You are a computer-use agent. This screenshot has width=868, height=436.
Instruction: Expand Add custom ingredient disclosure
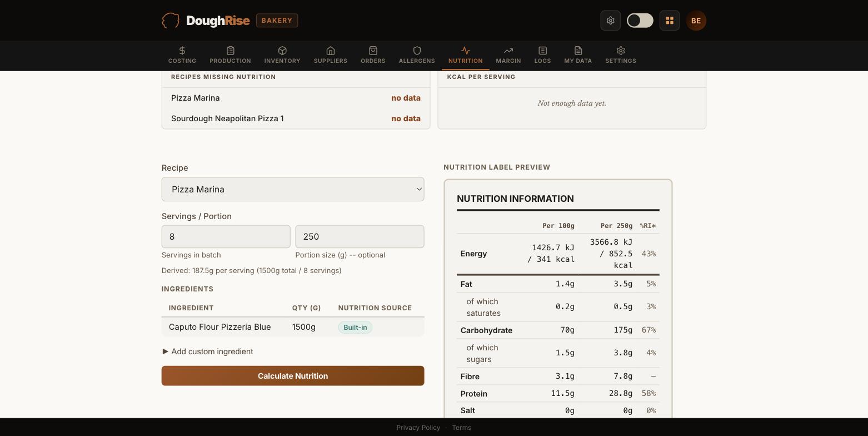point(207,351)
